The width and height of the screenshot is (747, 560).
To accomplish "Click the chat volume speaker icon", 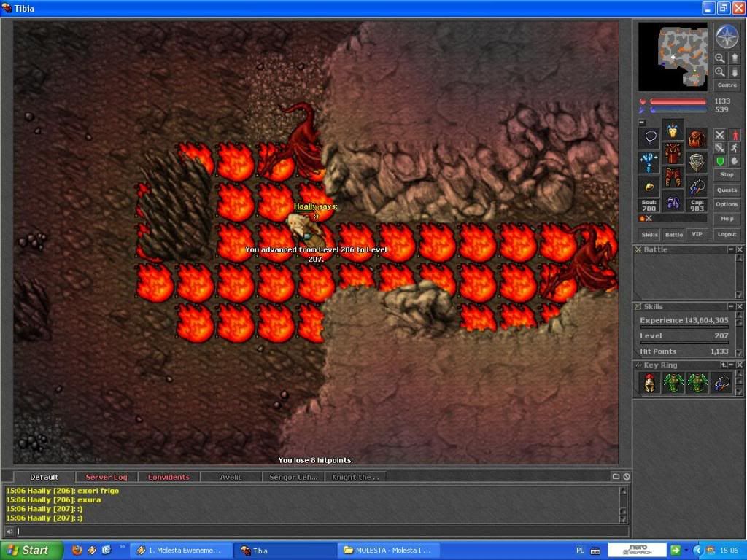I will click(x=9, y=532).
